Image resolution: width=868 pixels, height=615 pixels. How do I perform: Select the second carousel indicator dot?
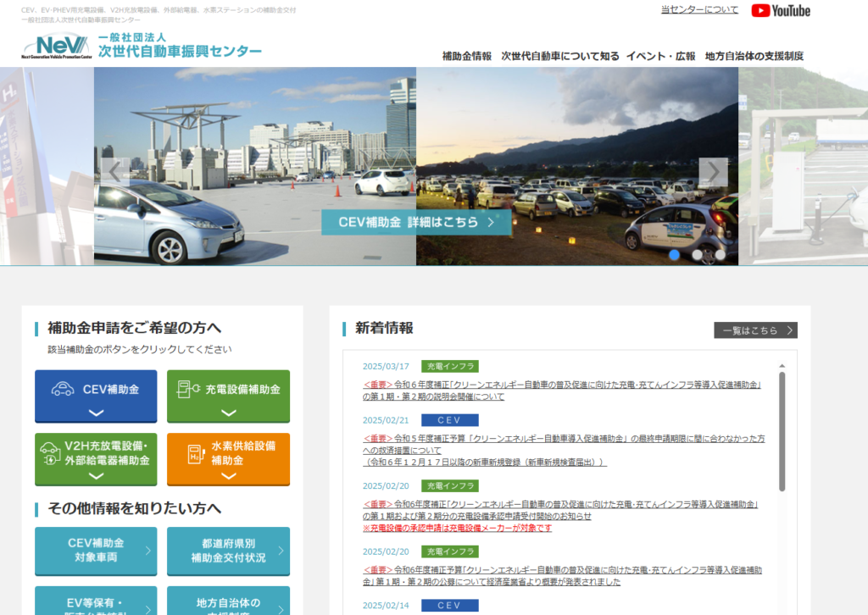tap(698, 255)
